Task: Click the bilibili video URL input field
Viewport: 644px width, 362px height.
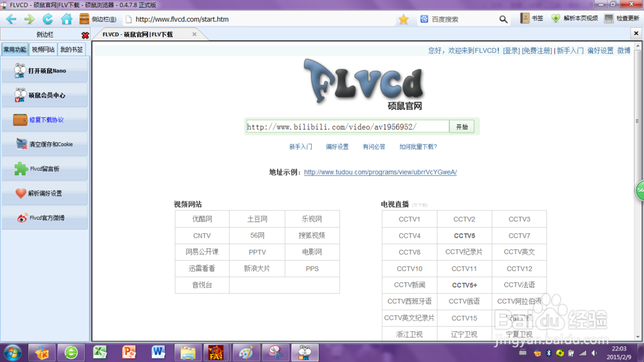Action: tap(348, 126)
